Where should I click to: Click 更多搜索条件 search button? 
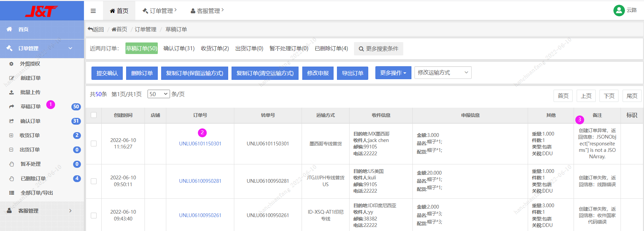[378, 49]
